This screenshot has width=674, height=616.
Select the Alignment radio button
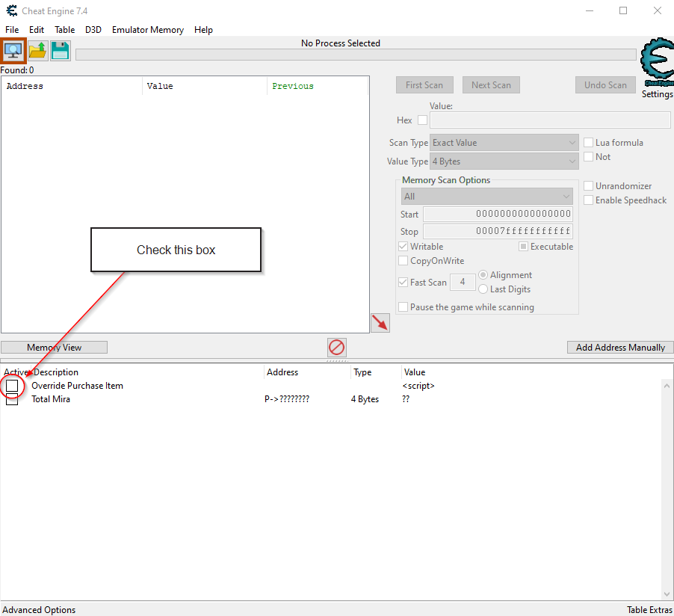coord(483,275)
